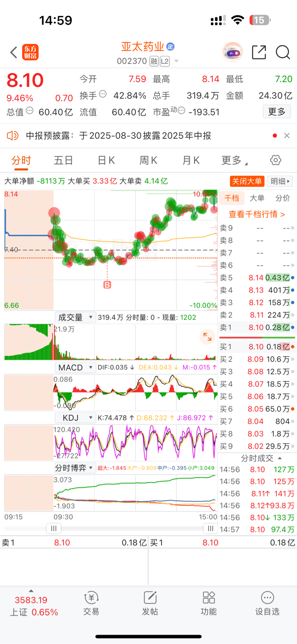Image resolution: width=297 pixels, height=644 pixels.
Task: Open the 交易 trade icon
Action: (91, 603)
